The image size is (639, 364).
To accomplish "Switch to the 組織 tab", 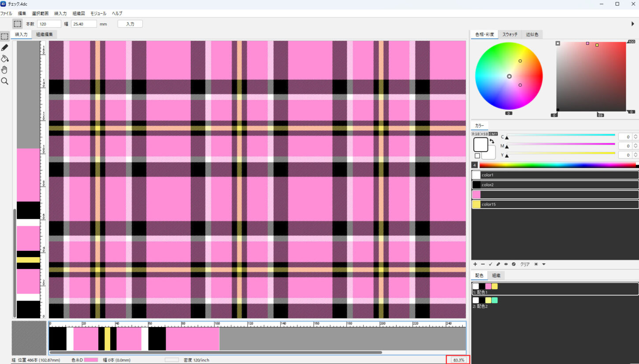I will tap(496, 276).
